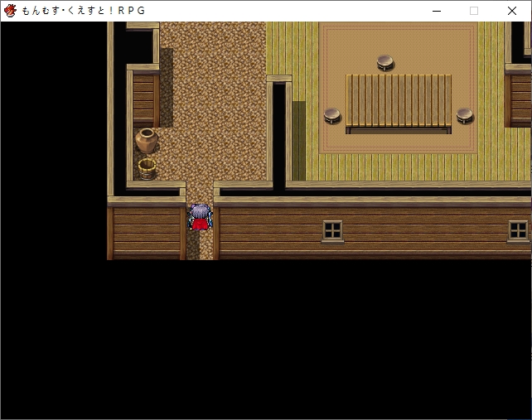Close the もんむす・くえすと！RPG window
The height and width of the screenshot is (420, 532).
pos(512,11)
